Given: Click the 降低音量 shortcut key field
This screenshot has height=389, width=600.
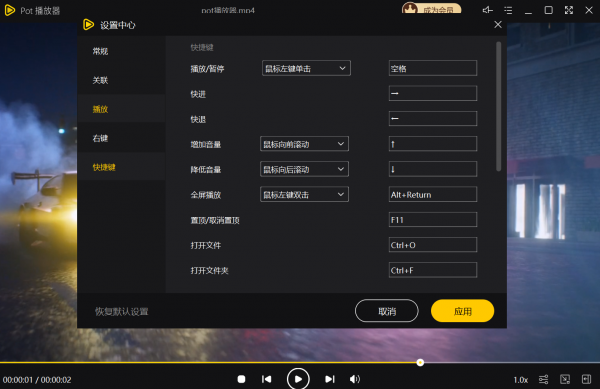Looking at the screenshot, I should [x=433, y=169].
